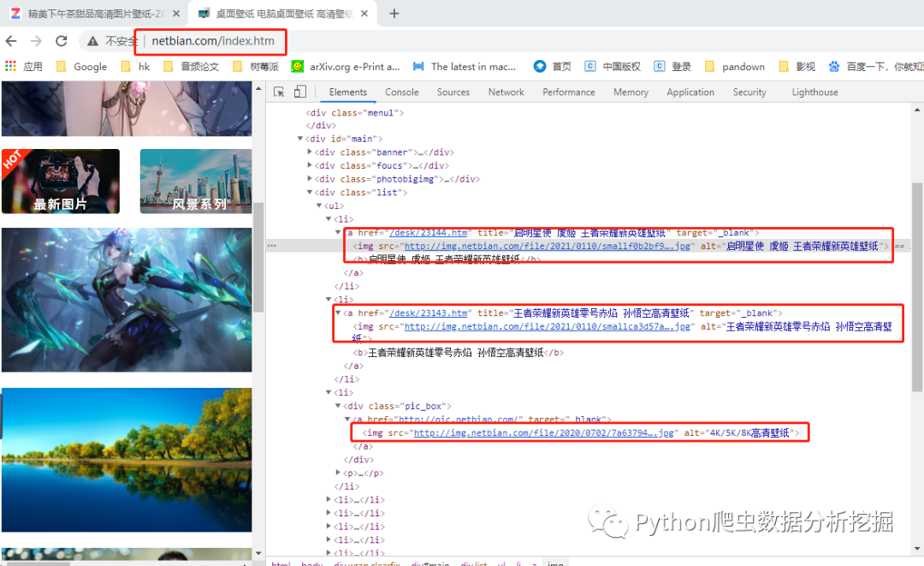Open the pandown bookmark folder
Screen dimensions: 924x566
pos(734,67)
